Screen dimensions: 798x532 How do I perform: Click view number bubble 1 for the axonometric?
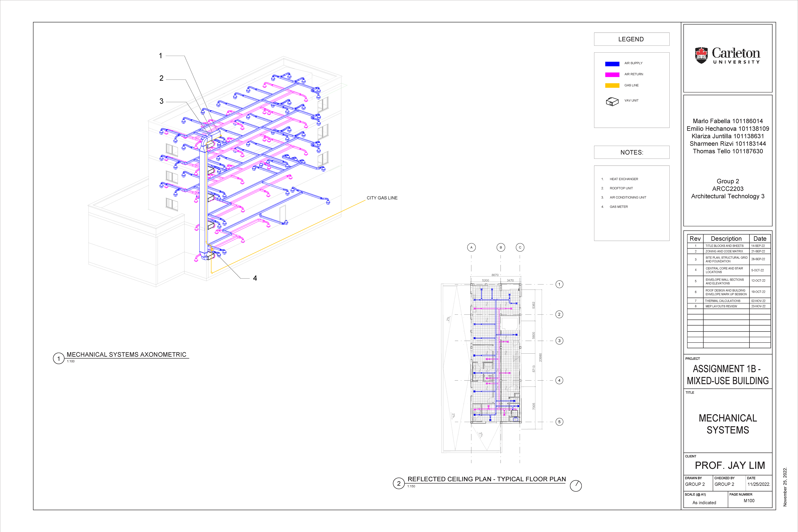[59, 358]
